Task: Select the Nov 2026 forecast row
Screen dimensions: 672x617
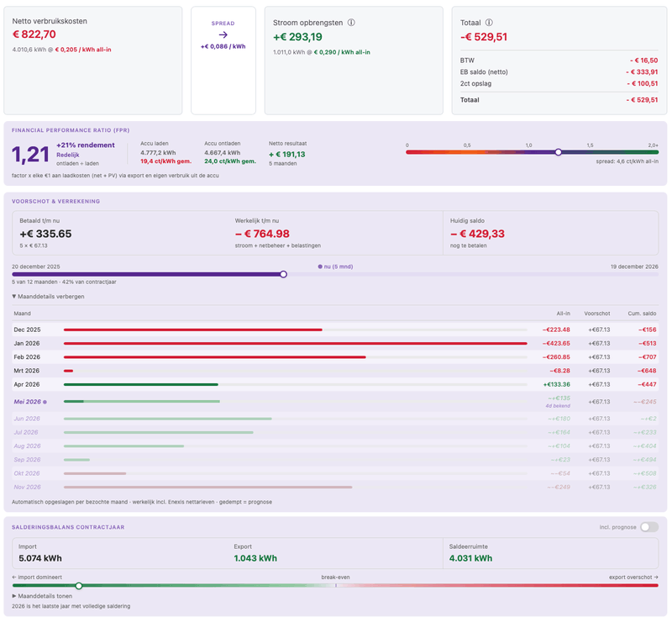Action: point(335,487)
